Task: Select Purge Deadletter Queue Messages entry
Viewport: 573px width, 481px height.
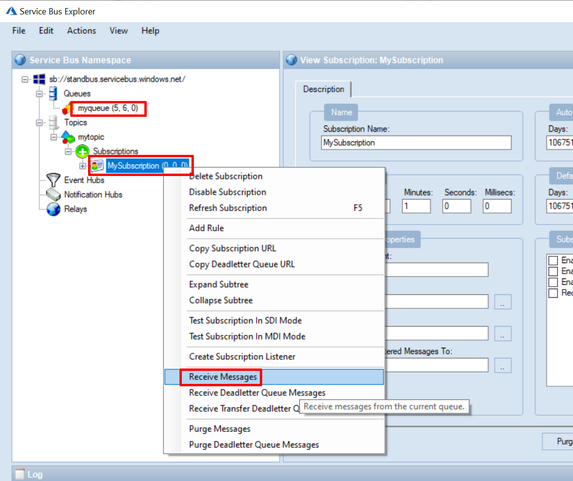Action: 274,444
